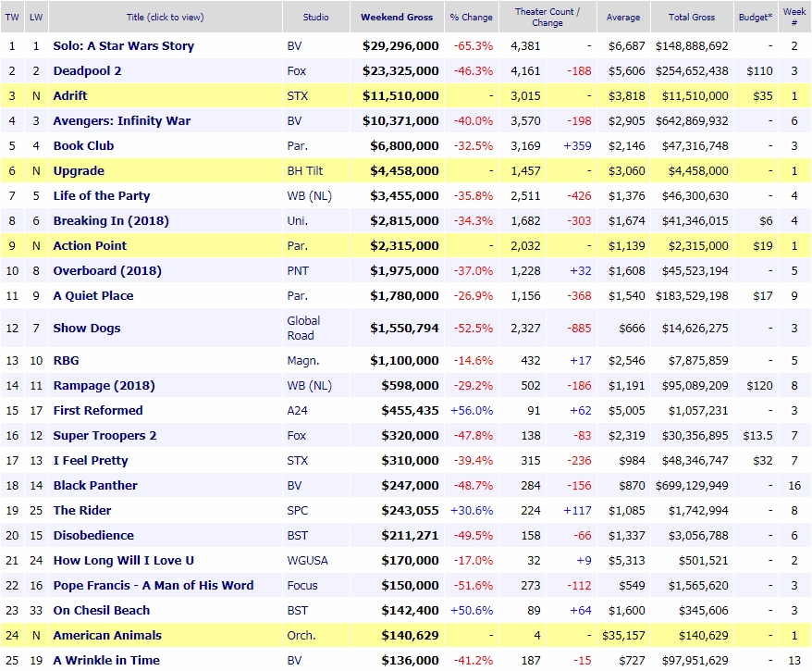This screenshot has width=812, height=671.
Task: View the Action Point movie page
Action: coord(90,245)
